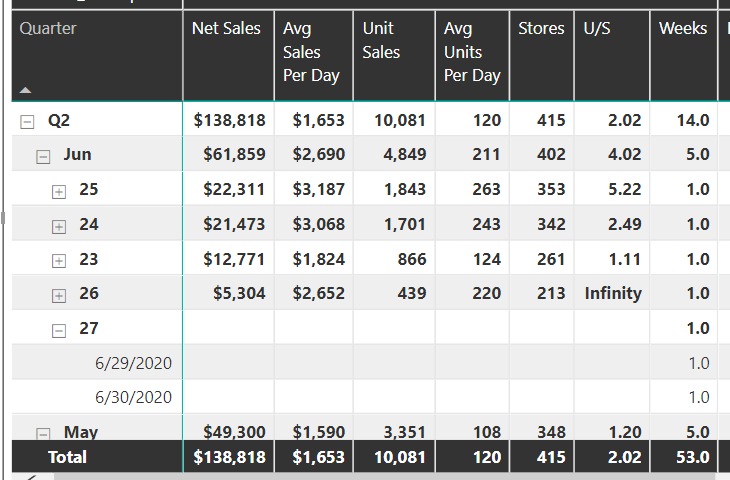The width and height of the screenshot is (730, 480).
Task: Select the Q2 row label
Action: pyautogui.click(x=59, y=120)
